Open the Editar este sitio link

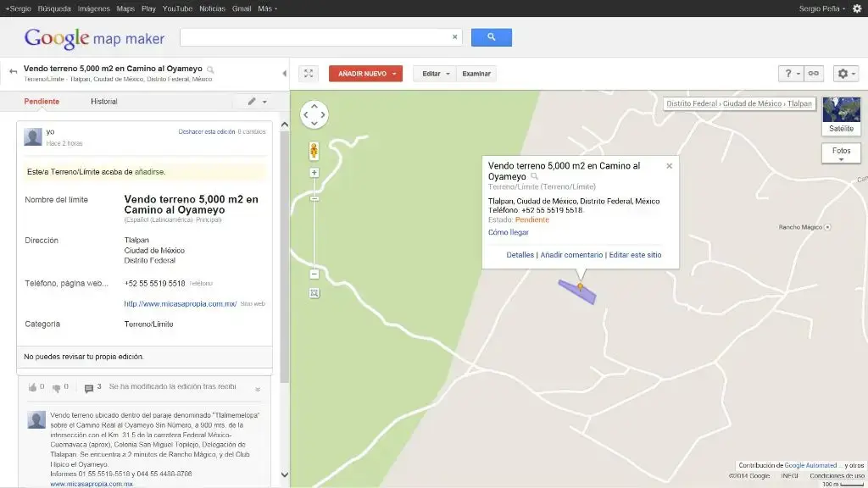click(x=635, y=255)
